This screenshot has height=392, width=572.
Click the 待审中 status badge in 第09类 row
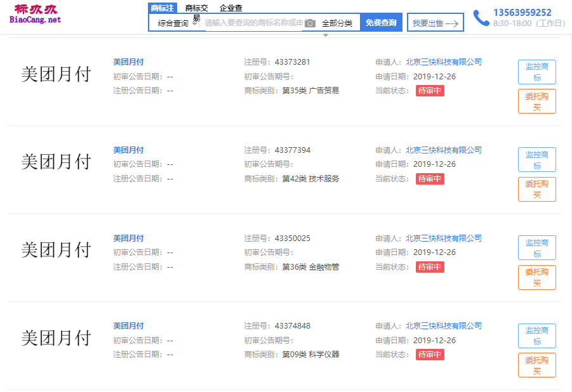click(430, 355)
